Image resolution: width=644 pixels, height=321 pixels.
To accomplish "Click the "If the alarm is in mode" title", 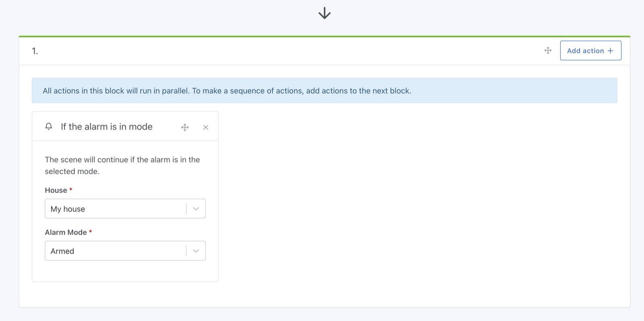I will [x=107, y=127].
